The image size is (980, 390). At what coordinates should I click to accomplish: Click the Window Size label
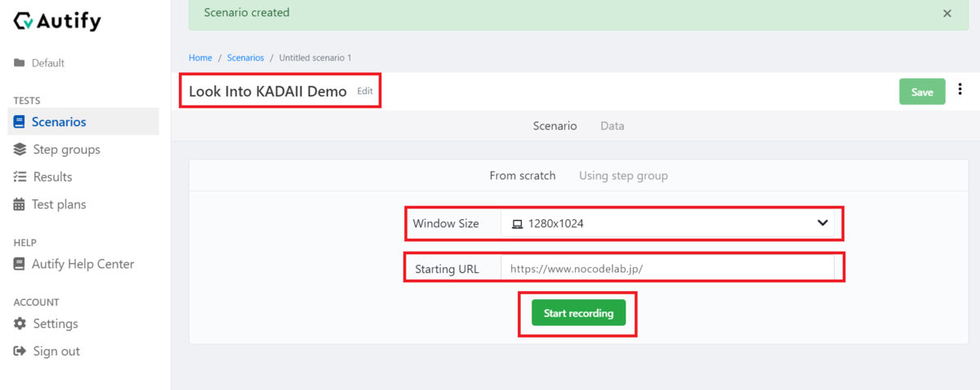pyautogui.click(x=446, y=223)
